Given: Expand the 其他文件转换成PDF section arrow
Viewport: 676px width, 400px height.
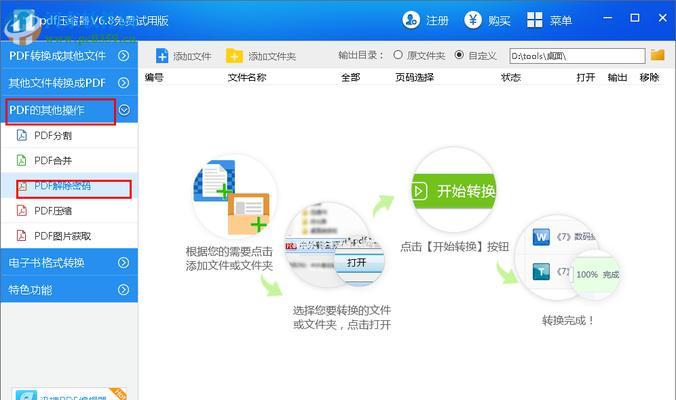Looking at the screenshot, I should (x=124, y=82).
